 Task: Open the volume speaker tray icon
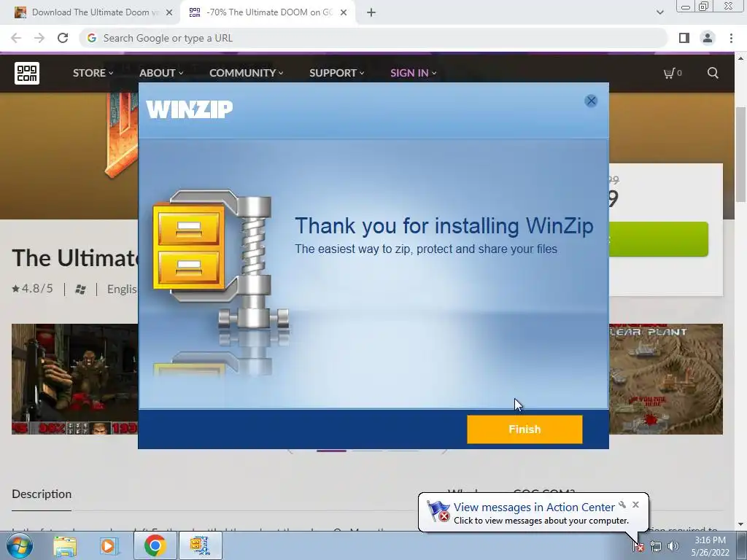(x=673, y=547)
